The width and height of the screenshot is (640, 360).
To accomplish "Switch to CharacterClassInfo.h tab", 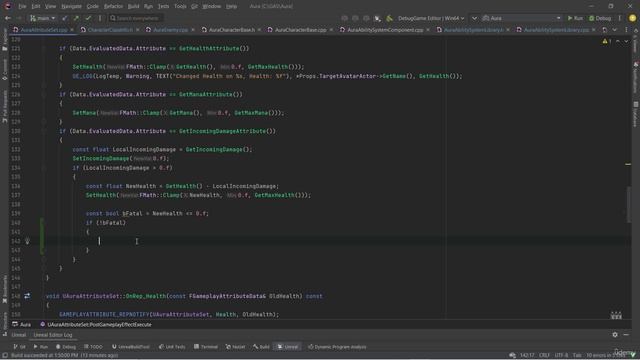I will point(110,30).
